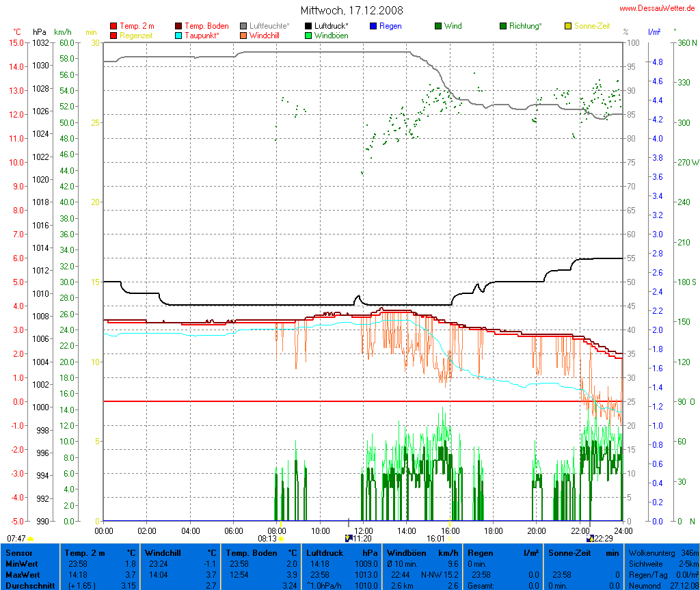Image resolution: width=700 pixels, height=590 pixels.
Task: Click the Luftfeuchte legend label
Action: 269,26
